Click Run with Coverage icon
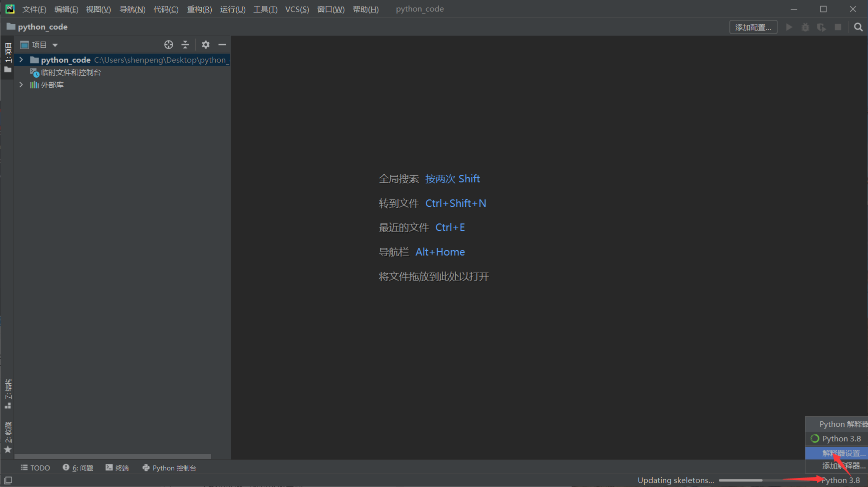The image size is (868, 487). tap(821, 27)
